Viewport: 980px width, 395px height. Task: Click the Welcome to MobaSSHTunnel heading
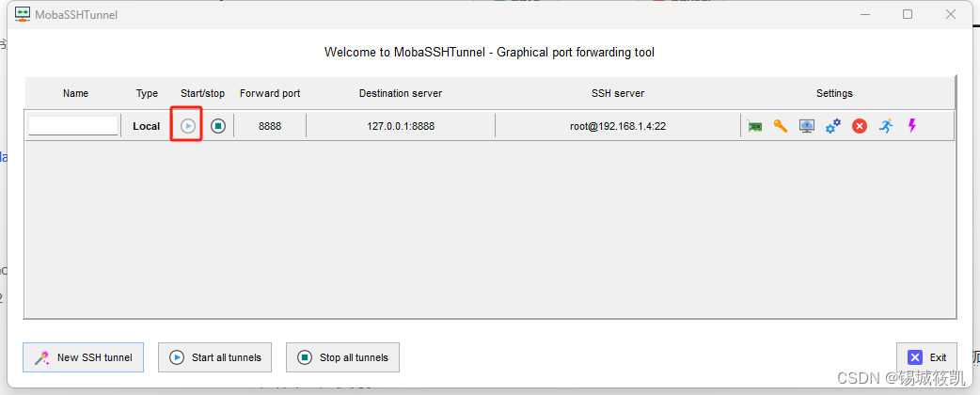click(x=489, y=53)
